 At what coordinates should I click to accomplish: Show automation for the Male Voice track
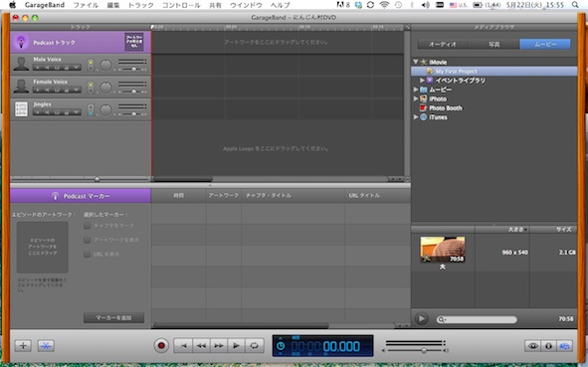77,68
